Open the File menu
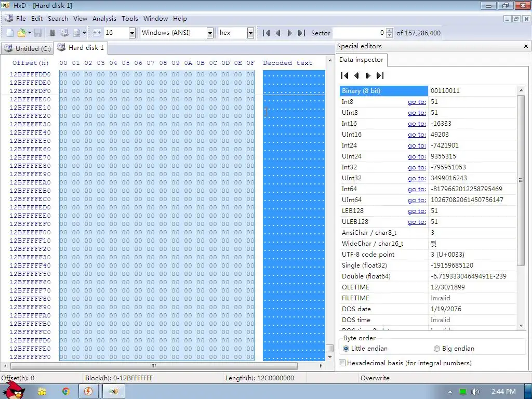 [x=21, y=19]
